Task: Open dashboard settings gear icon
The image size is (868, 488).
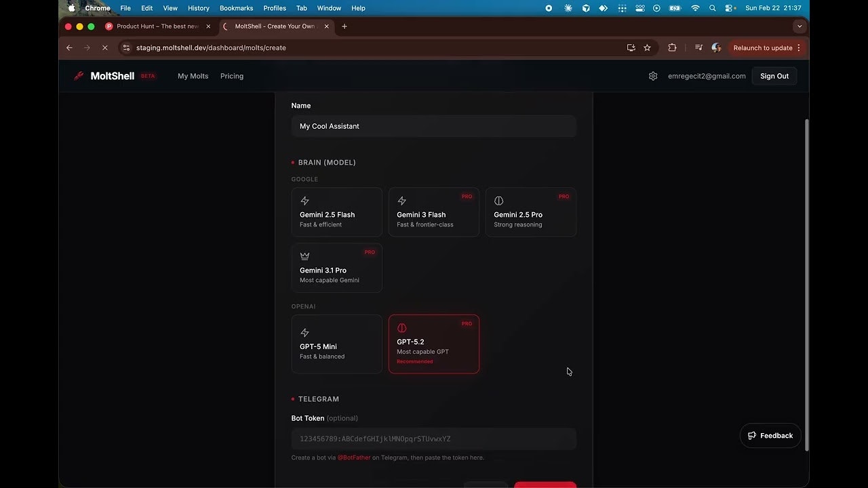Action: tap(653, 76)
